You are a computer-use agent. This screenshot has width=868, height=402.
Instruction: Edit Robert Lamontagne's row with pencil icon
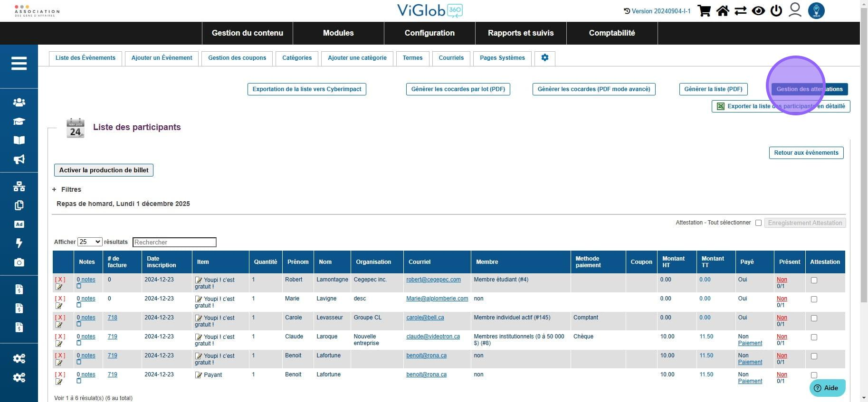(x=59, y=287)
